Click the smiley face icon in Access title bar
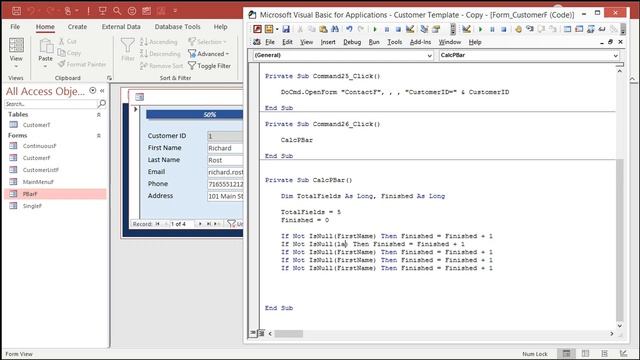 pyautogui.click(x=132, y=11)
